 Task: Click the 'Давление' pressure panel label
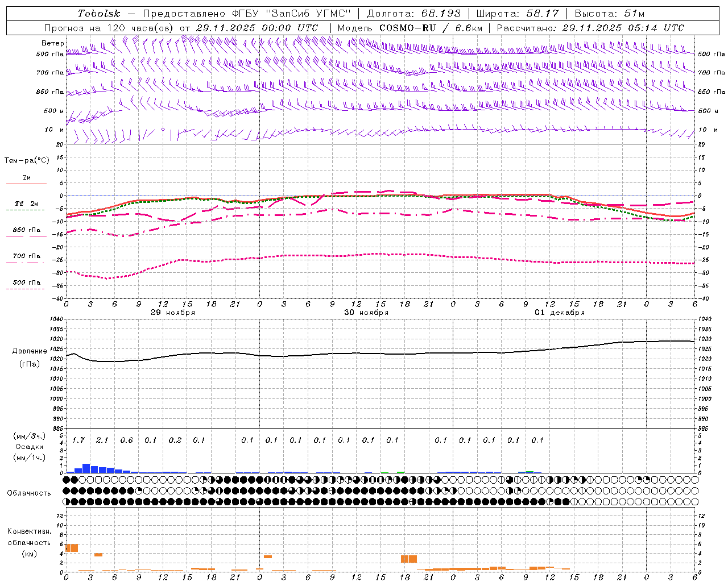[30, 351]
